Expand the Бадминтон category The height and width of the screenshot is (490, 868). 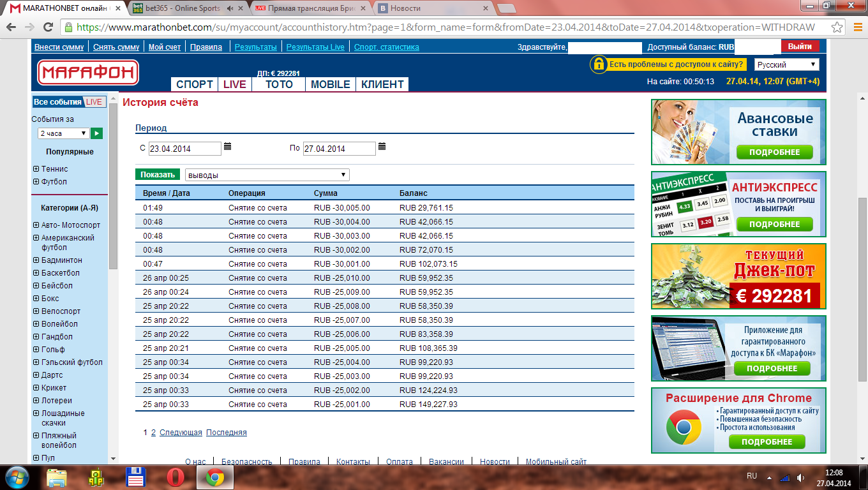click(x=36, y=260)
